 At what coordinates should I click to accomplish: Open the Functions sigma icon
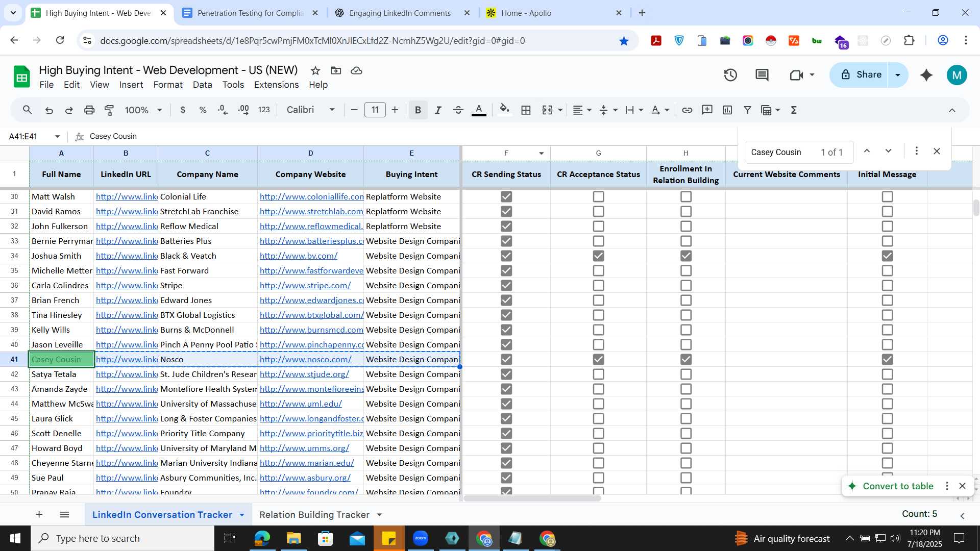[x=794, y=110]
